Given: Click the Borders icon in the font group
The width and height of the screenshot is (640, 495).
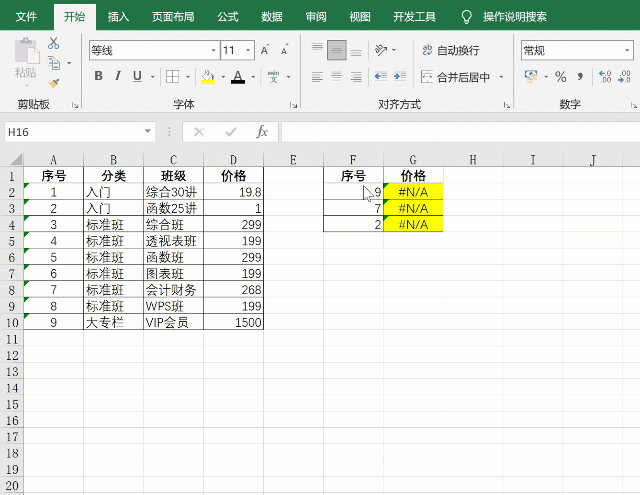Looking at the screenshot, I should click(x=173, y=77).
